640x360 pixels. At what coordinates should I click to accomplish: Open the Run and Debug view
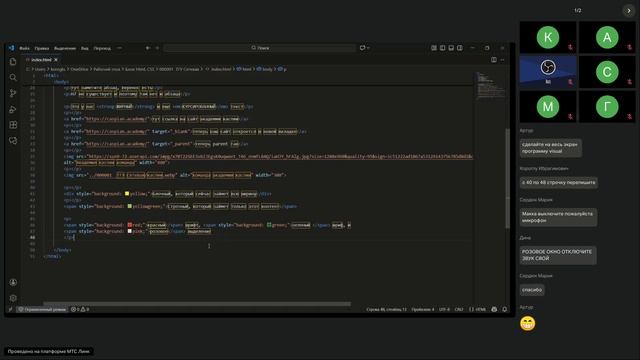tap(13, 109)
